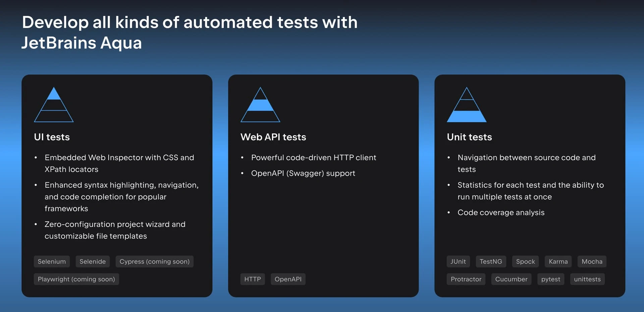Click the "Develop all kinds of automated tests" title

pyautogui.click(x=190, y=33)
